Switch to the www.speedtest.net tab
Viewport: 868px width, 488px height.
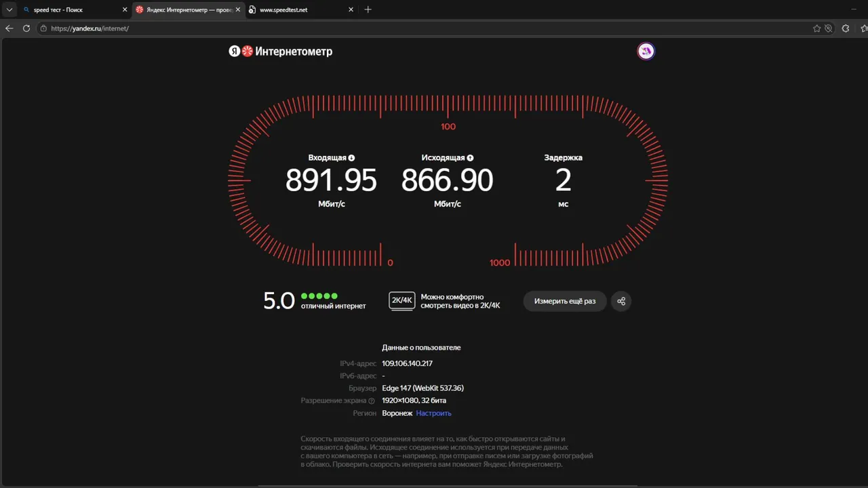coord(301,9)
